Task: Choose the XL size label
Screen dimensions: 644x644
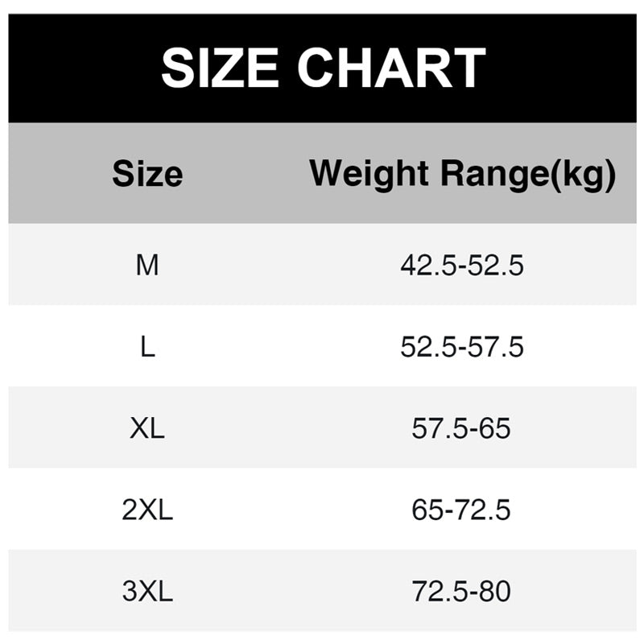Action: click(147, 428)
